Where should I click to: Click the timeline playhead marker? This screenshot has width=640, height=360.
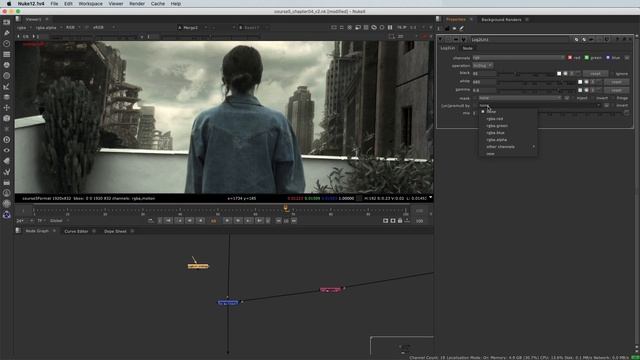coord(286,209)
